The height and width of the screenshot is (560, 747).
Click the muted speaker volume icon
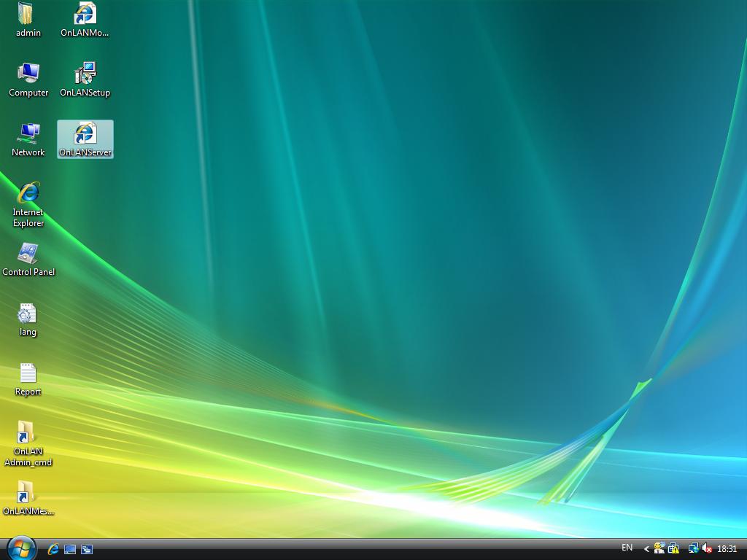coord(707,549)
